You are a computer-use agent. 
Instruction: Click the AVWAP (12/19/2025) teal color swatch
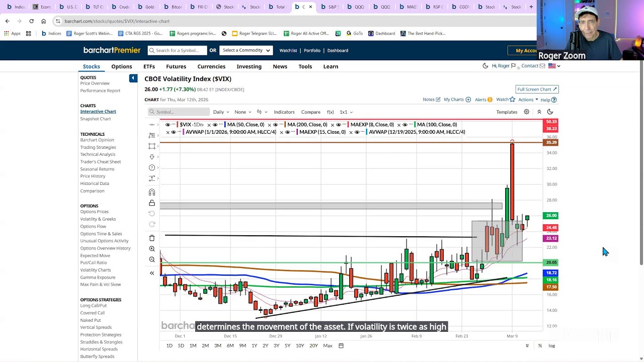(x=366, y=132)
